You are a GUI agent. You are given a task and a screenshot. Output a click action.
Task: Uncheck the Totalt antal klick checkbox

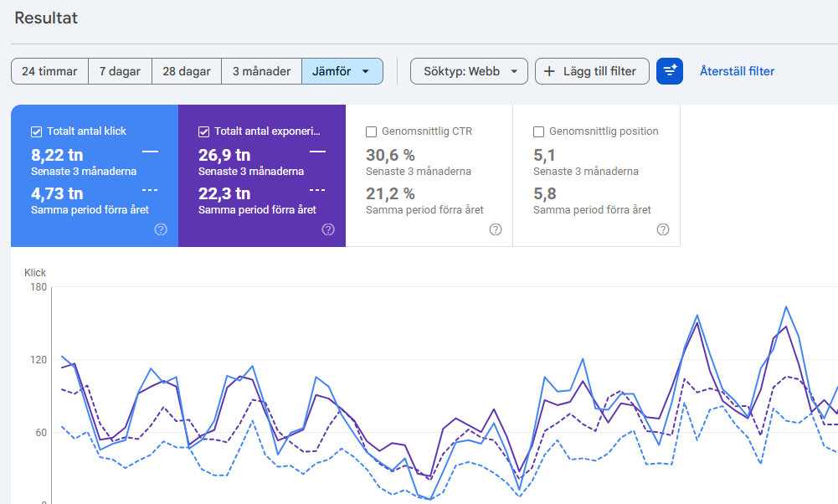[37, 131]
